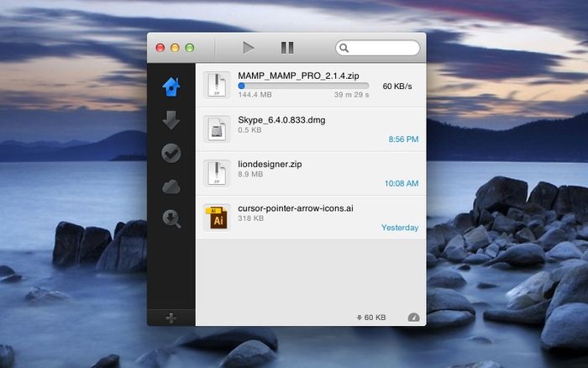Click the MAMP_MAMP_PRO_2.1.4.zip file icon
Image resolution: width=588 pixels, height=368 pixels.
[x=217, y=85]
